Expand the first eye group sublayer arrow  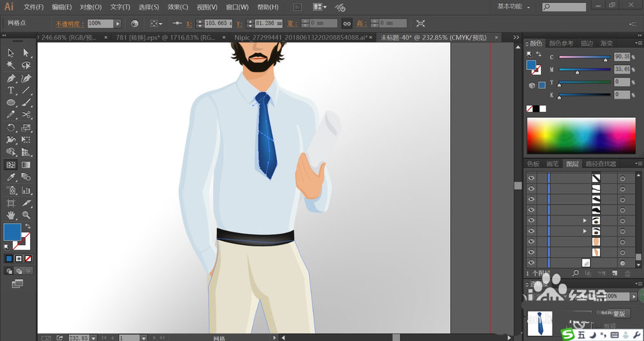pyautogui.click(x=585, y=221)
